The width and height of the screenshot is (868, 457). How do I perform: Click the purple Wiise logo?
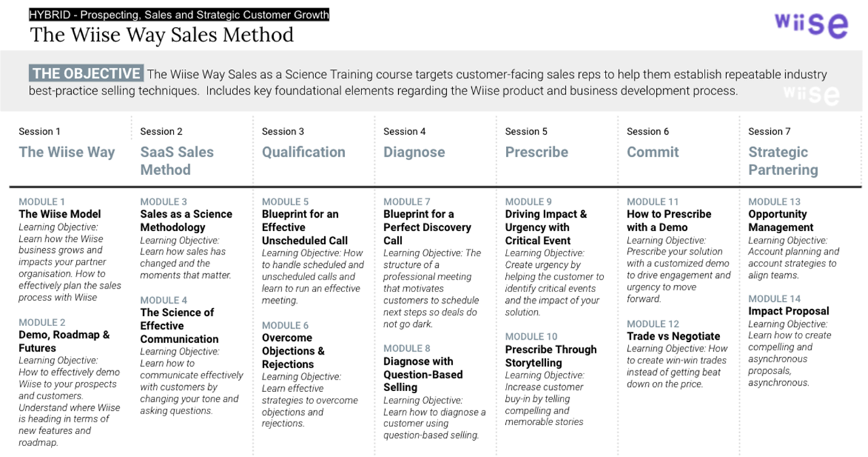point(811,24)
